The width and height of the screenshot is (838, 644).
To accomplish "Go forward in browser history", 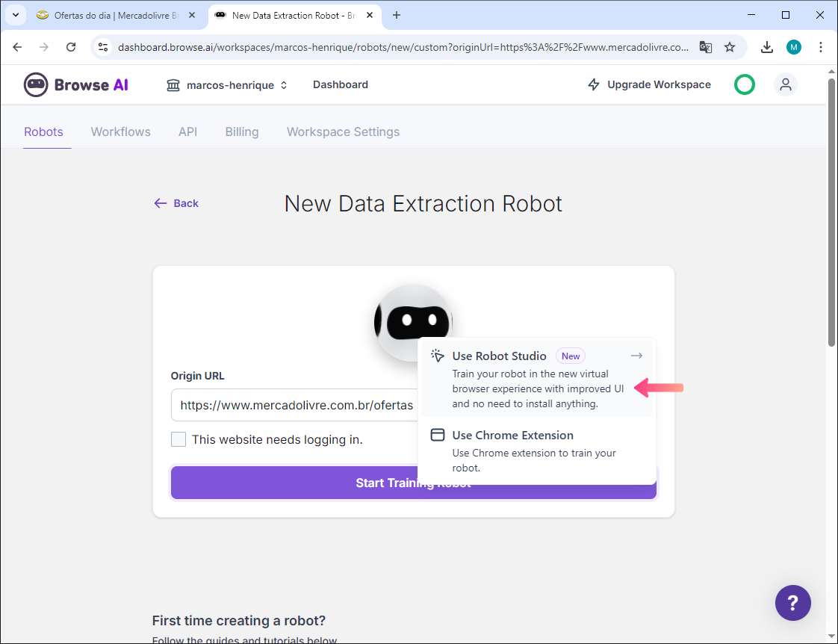I will point(44,47).
